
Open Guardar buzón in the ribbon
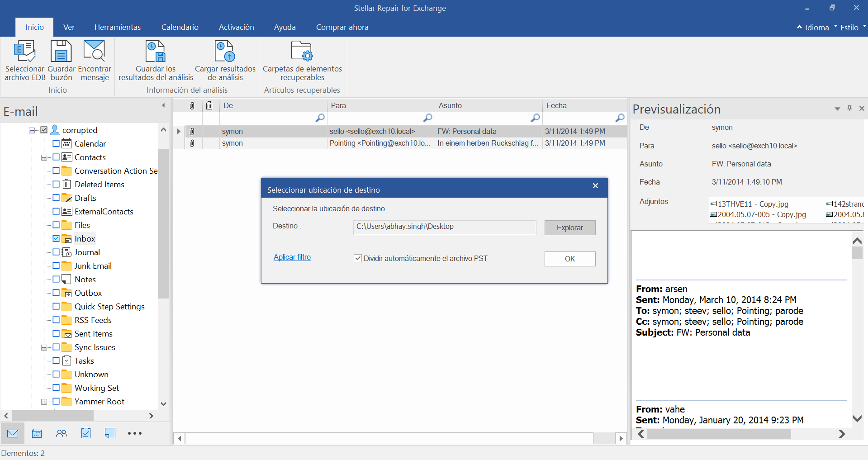61,61
